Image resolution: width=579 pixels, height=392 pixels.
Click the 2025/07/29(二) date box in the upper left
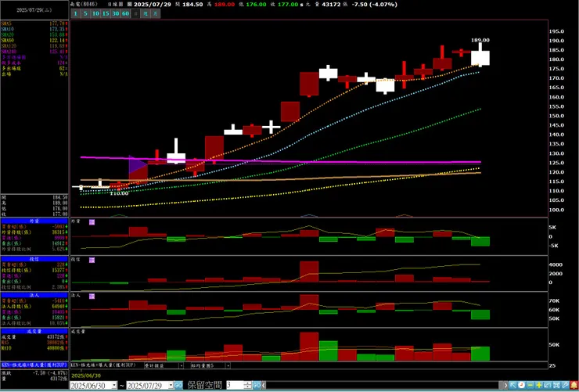click(x=34, y=10)
